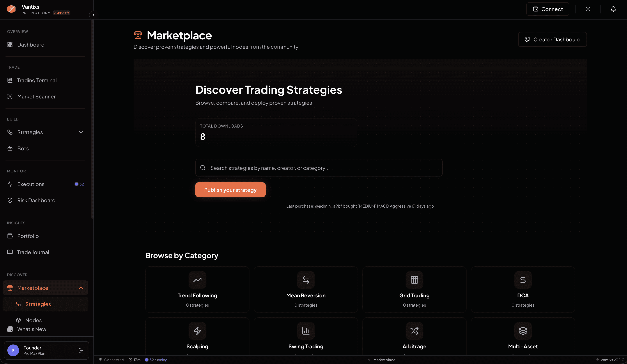Open Trading Terminal in the sidebar
Screen dimensions: 627x364
[x=37, y=80]
